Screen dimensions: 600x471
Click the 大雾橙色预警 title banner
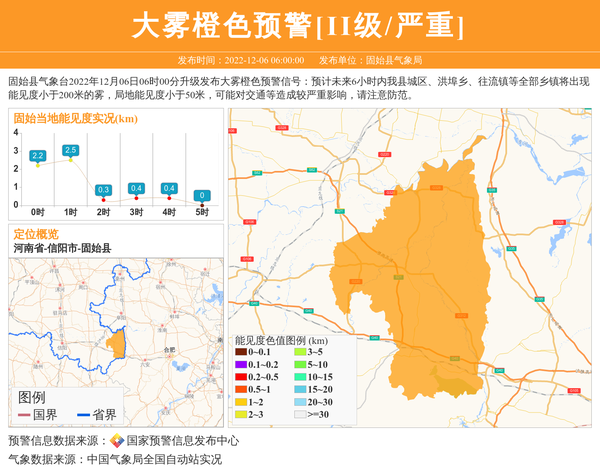[299, 25]
